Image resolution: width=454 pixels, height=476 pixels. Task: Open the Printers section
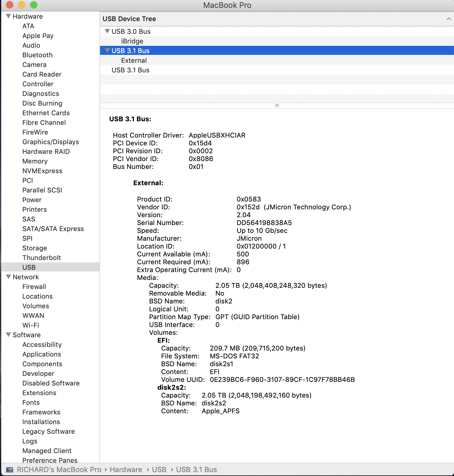pyautogui.click(x=35, y=209)
